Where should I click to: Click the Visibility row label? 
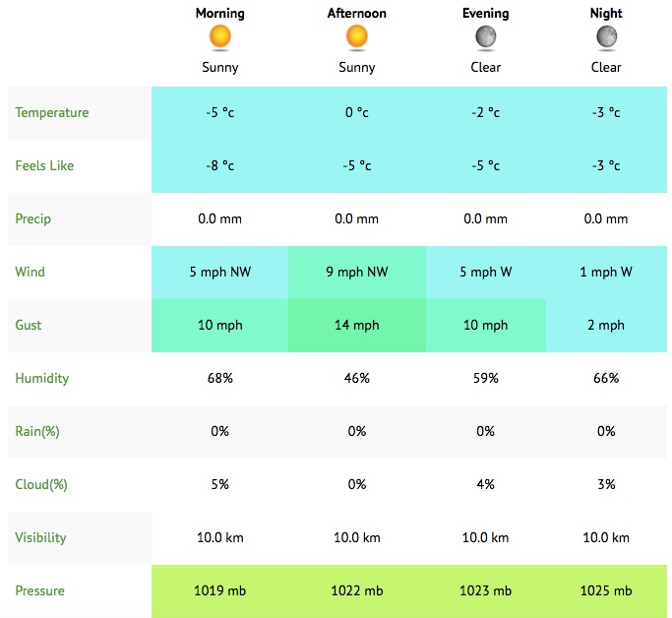(41, 538)
